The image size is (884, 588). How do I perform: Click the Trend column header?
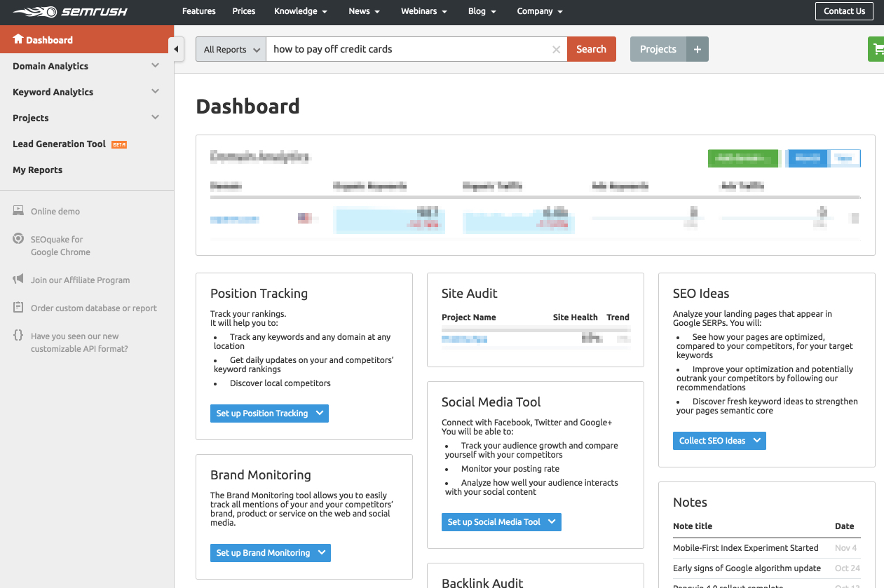(618, 317)
